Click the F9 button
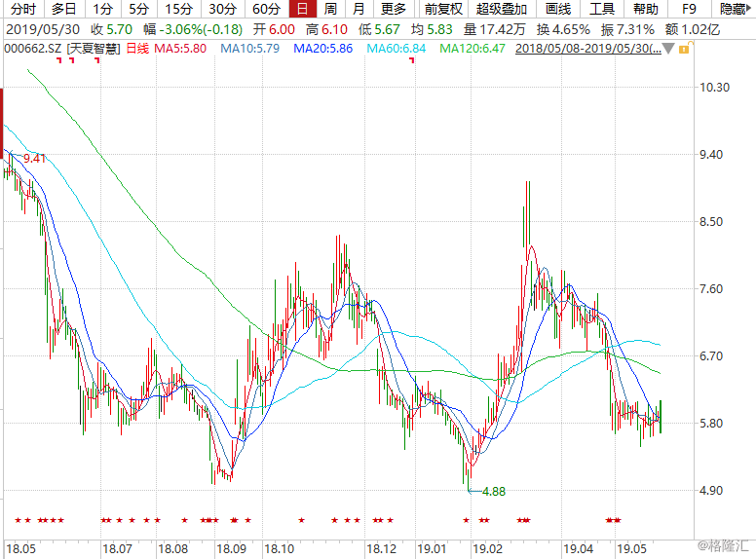756x559 pixels. tap(689, 9)
